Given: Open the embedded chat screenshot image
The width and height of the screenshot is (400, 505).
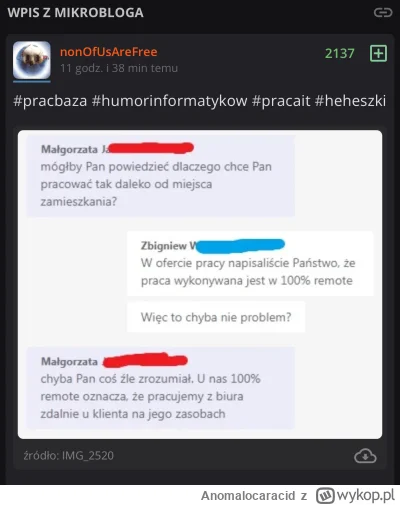Looking at the screenshot, I should (200, 284).
